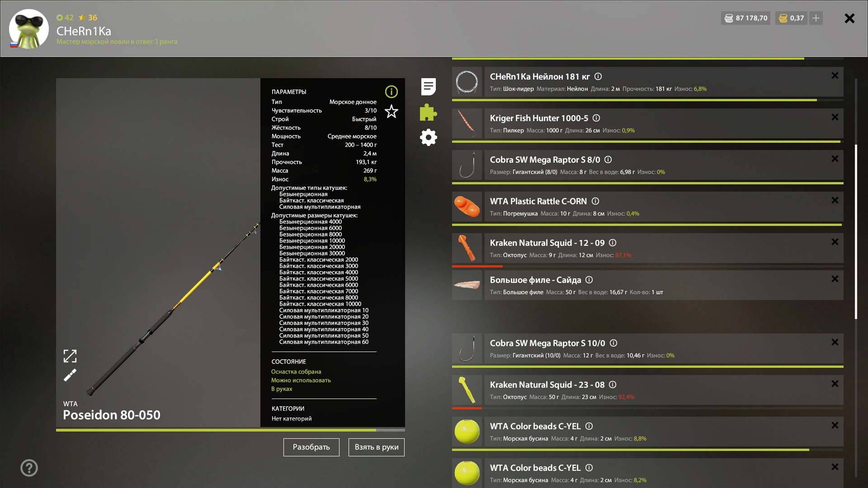This screenshot has width=868, height=488.
Task: Show info for Cobra SW Mega Raptor S 8/0
Action: point(608,160)
